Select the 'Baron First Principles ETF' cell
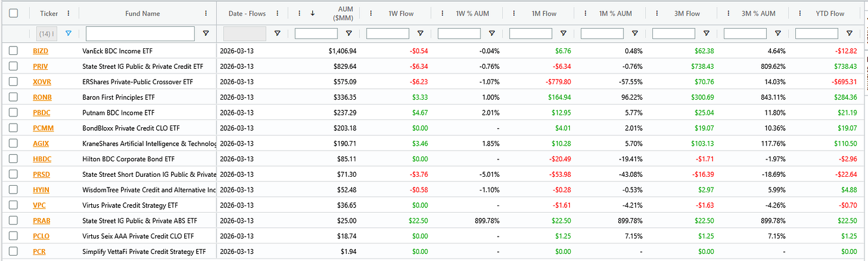The image size is (868, 261). [119, 97]
